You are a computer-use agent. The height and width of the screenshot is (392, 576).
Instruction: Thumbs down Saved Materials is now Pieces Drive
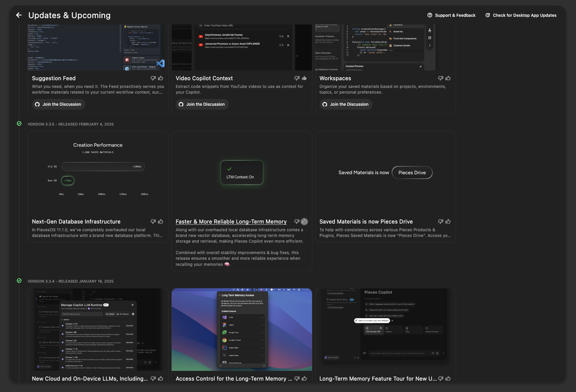(x=441, y=222)
